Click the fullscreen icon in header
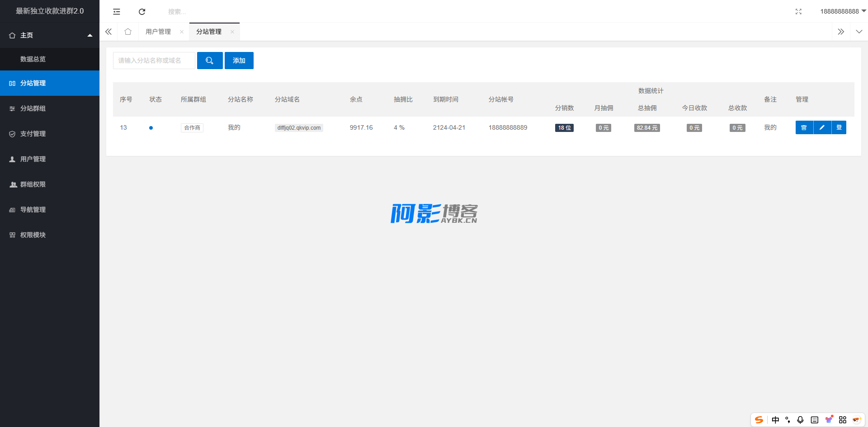 pos(798,12)
